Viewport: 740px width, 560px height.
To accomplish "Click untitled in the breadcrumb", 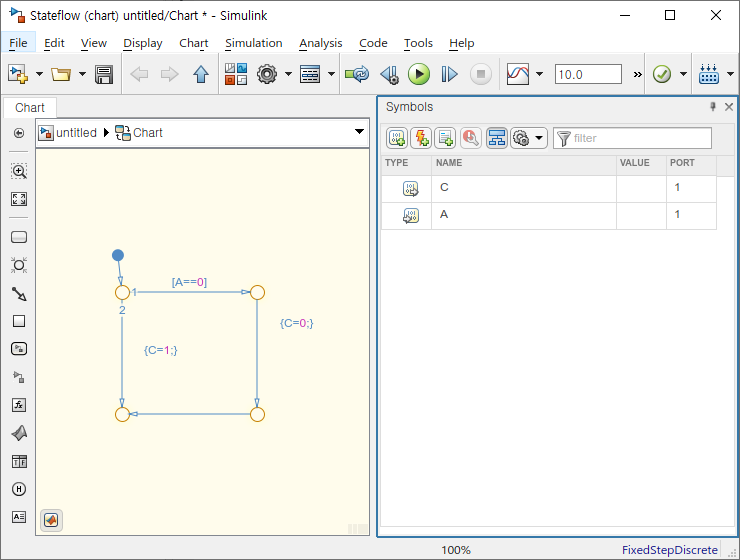I will point(76,133).
